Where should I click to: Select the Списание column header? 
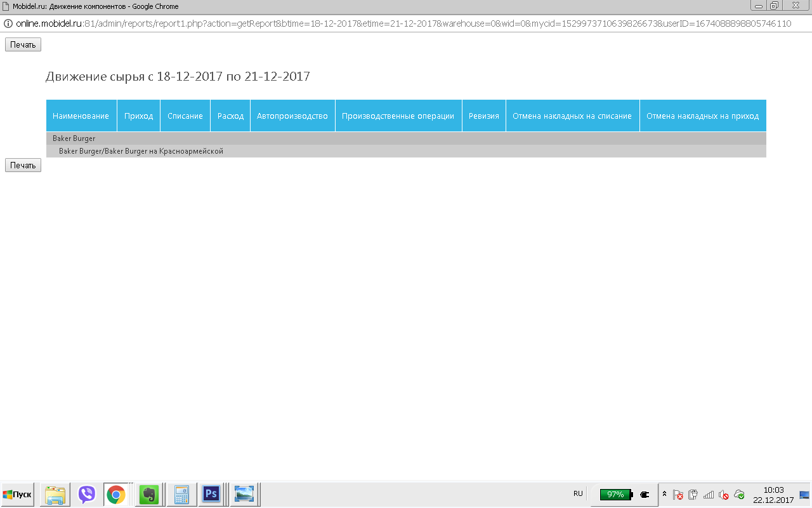[185, 116]
